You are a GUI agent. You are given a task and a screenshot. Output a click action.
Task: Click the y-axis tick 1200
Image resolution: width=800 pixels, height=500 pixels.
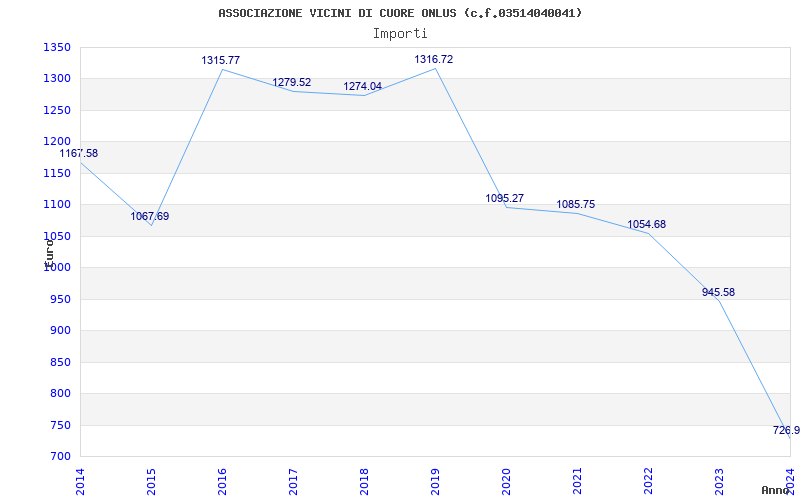tap(57, 141)
